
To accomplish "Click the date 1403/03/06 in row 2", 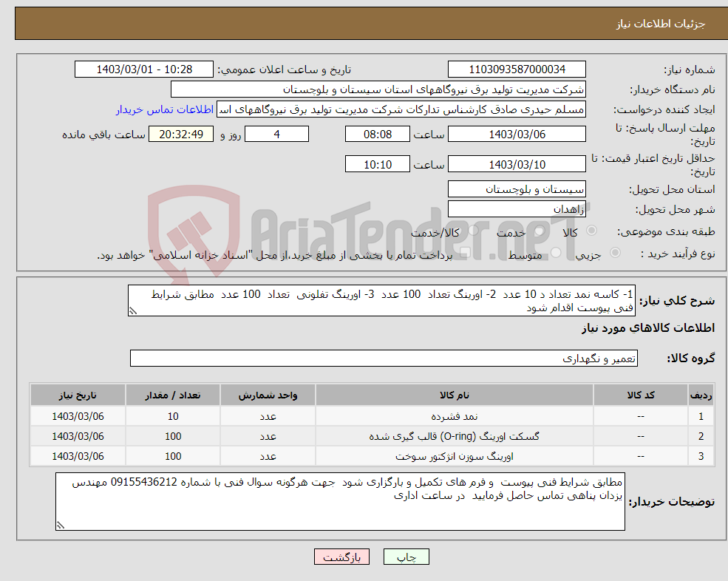I will tap(78, 437).
